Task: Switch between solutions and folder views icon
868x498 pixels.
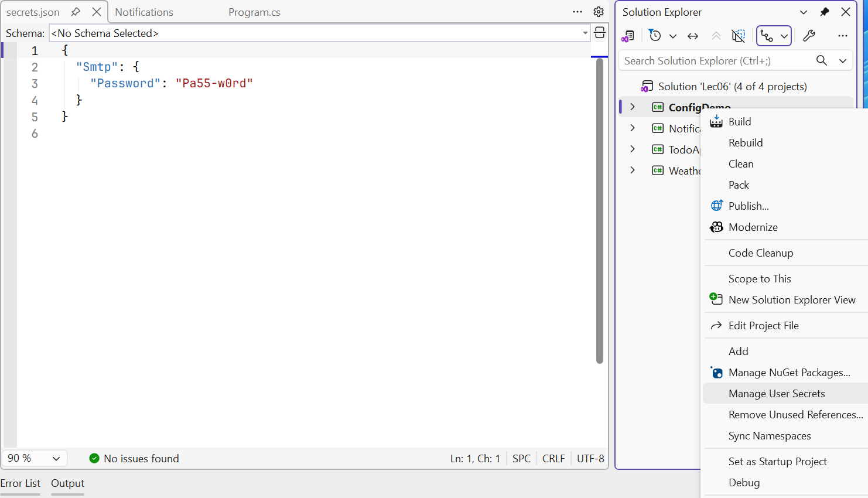Action: [x=628, y=36]
